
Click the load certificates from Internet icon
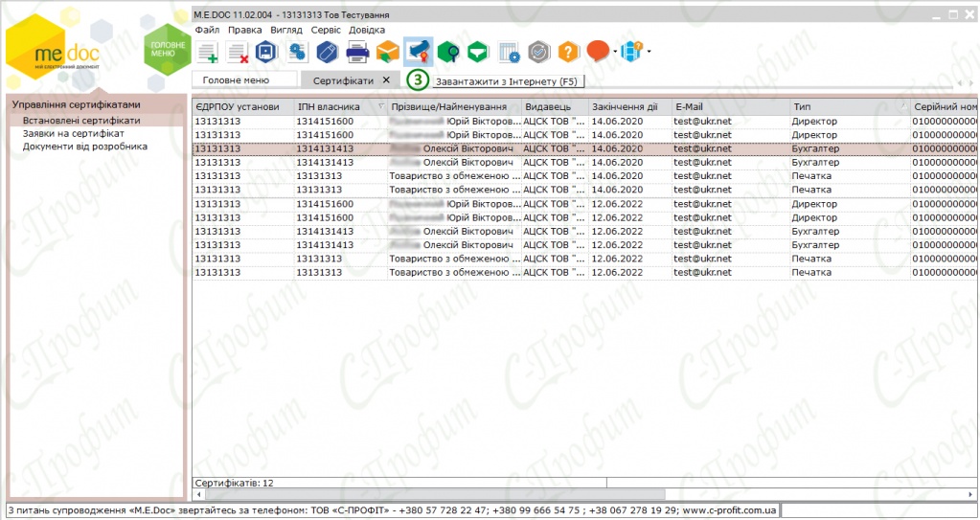(x=418, y=52)
